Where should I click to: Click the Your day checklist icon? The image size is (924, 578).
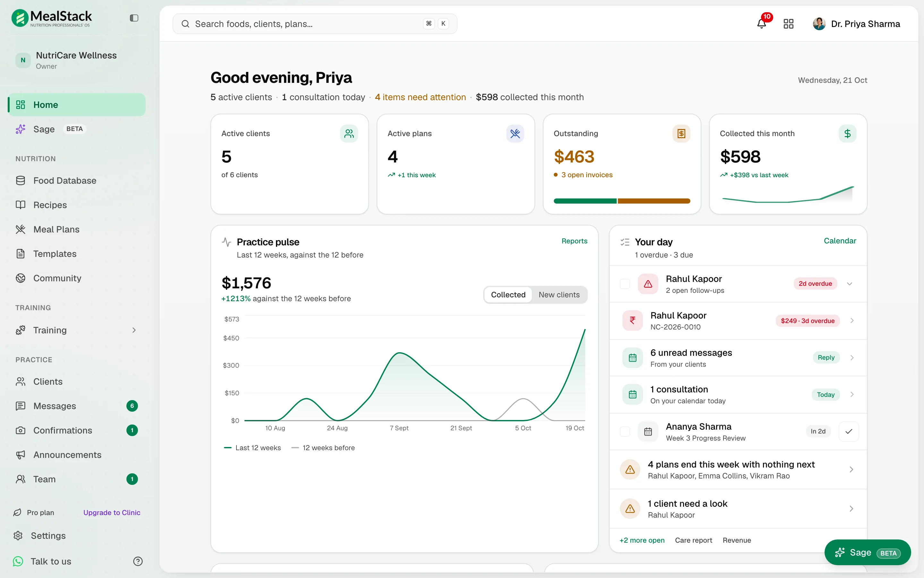(x=625, y=242)
